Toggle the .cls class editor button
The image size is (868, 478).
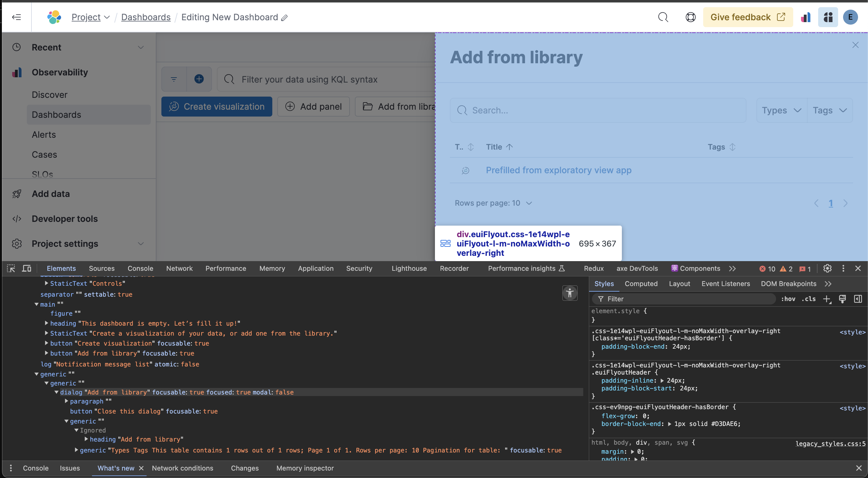pos(809,299)
